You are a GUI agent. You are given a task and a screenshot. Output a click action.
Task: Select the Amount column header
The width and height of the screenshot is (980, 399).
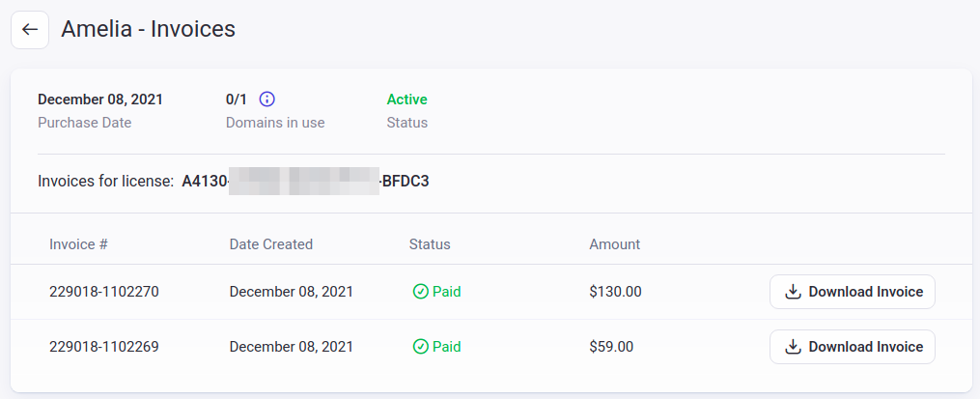pyautogui.click(x=614, y=243)
